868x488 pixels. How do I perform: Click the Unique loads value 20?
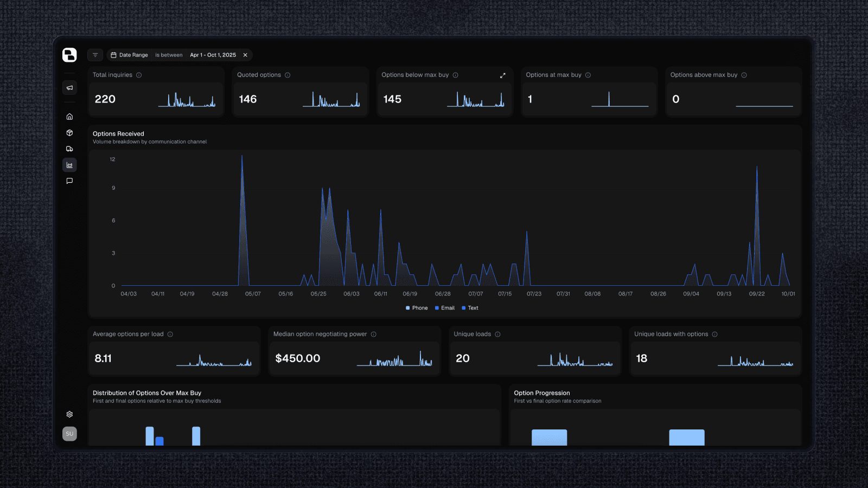click(x=463, y=358)
